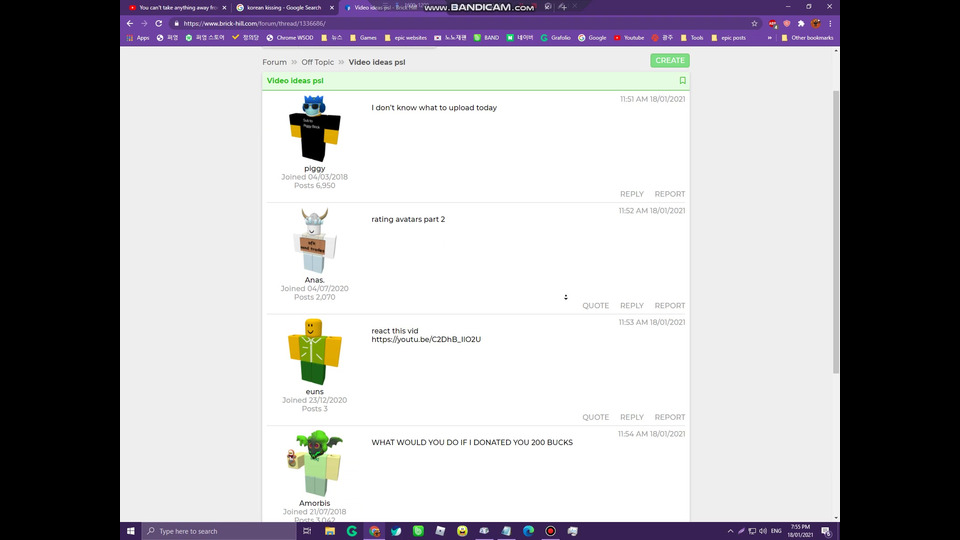
Task: Open the Bandicam record icon on taskbar
Action: (550, 531)
